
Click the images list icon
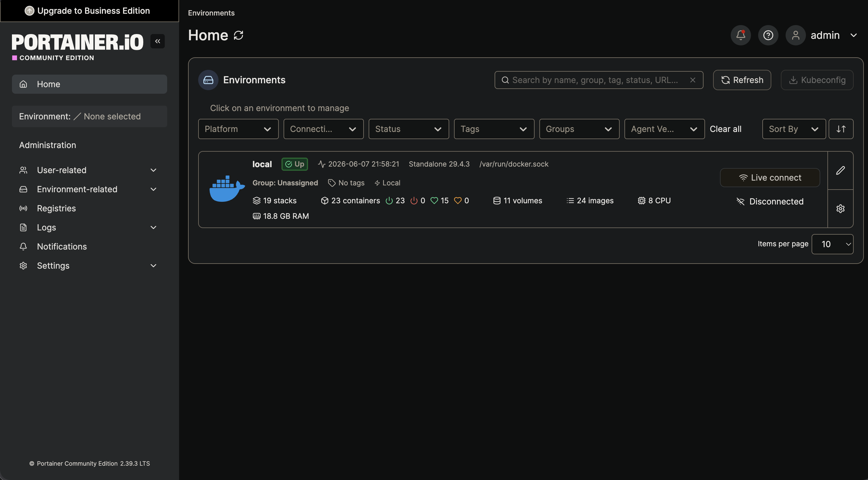(x=570, y=201)
